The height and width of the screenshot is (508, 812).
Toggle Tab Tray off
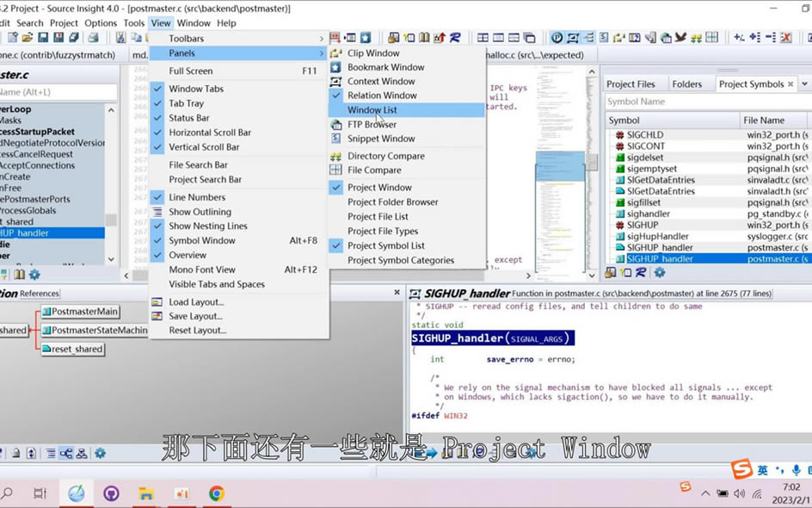click(239, 103)
